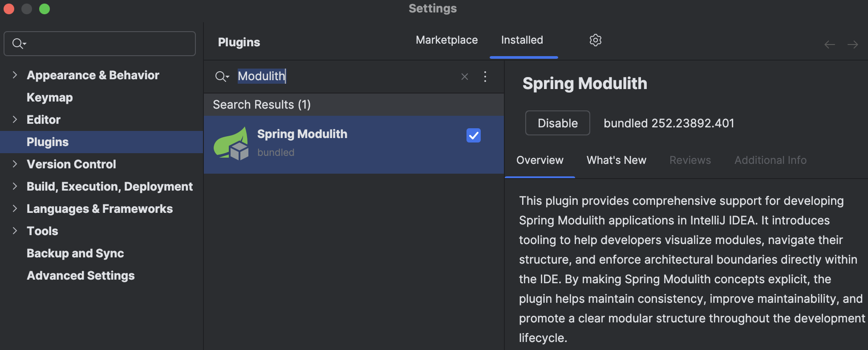Expand Appearance & Behavior settings
The image size is (868, 350).
point(15,75)
